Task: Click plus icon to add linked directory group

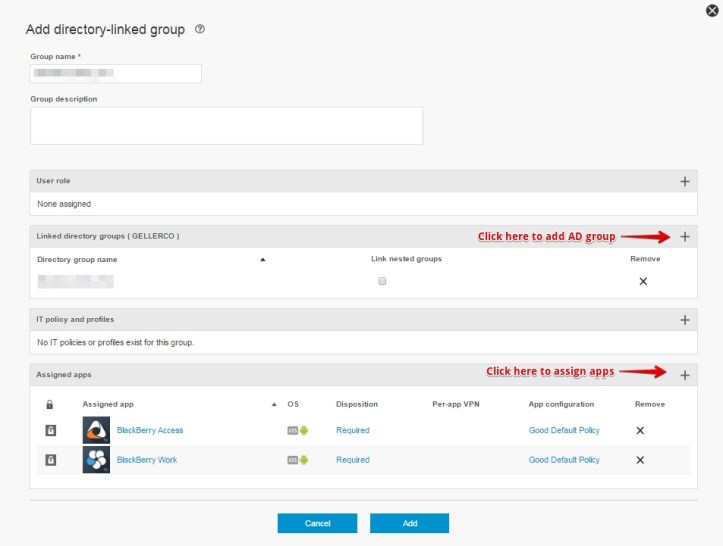Action: tap(685, 237)
